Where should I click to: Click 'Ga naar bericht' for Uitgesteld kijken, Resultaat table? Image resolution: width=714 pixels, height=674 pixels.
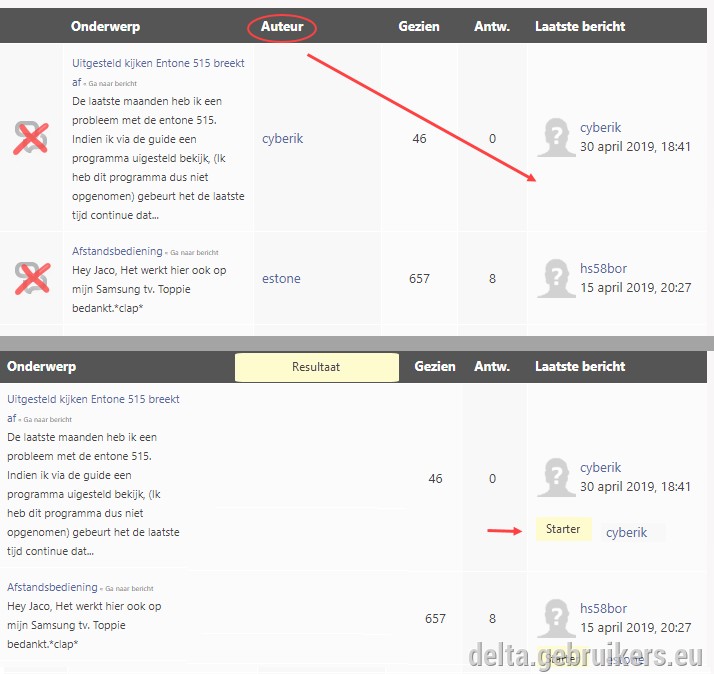click(x=48, y=419)
